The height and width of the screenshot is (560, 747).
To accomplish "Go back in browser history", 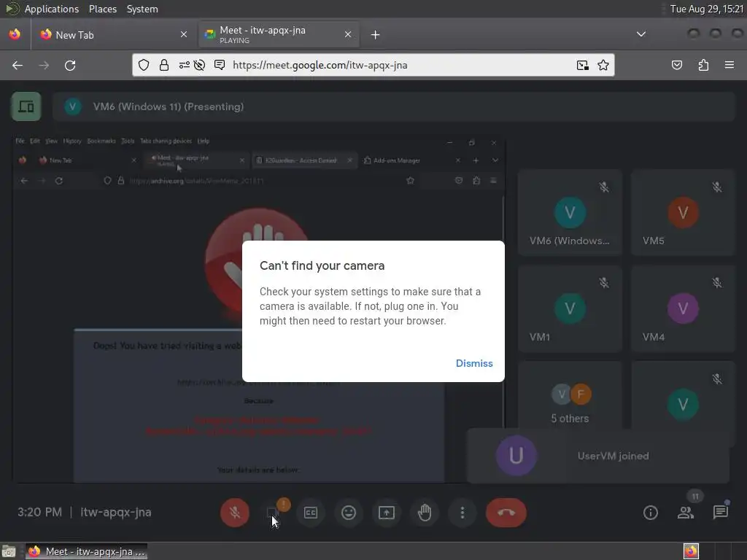I will 18,65.
